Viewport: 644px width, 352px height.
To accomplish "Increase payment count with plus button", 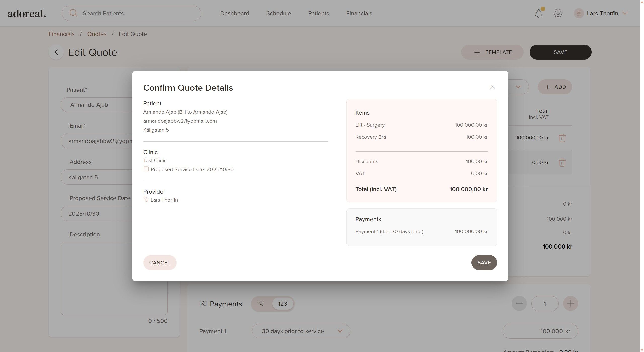I will click(570, 303).
